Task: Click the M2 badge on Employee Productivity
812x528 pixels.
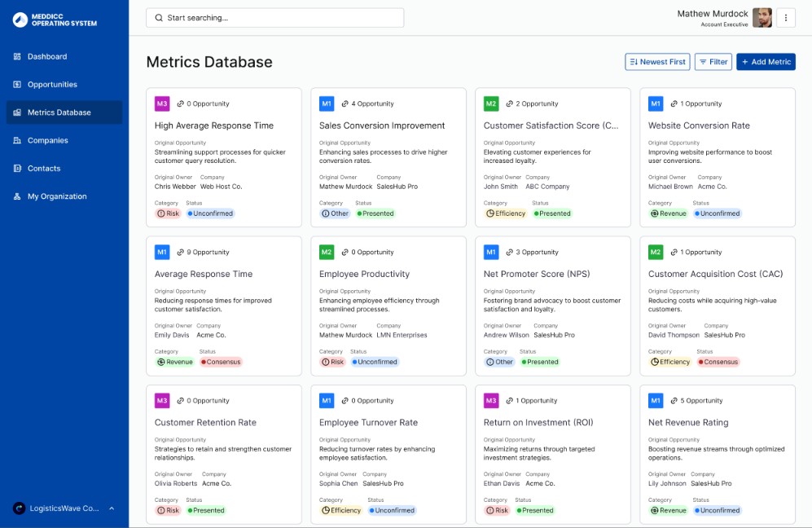Action: click(x=324, y=252)
